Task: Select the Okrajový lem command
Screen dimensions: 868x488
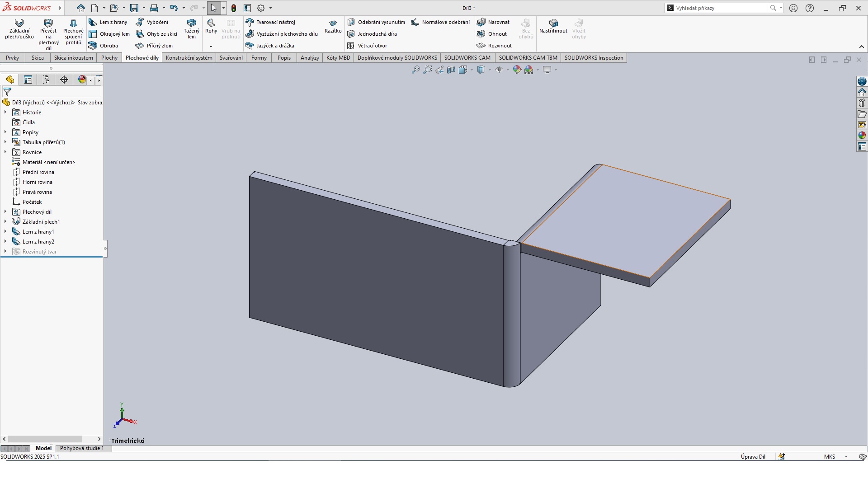Action: pyautogui.click(x=109, y=34)
